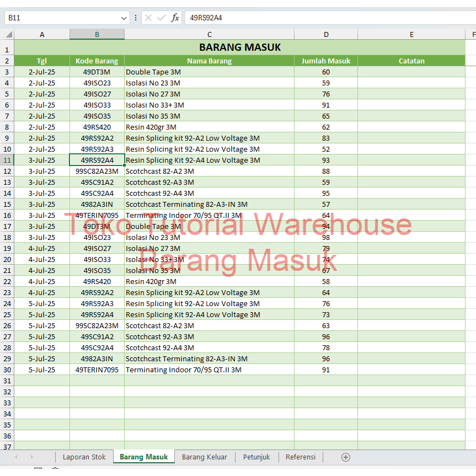Select column E header
The height and width of the screenshot is (476, 476).
[x=411, y=34]
